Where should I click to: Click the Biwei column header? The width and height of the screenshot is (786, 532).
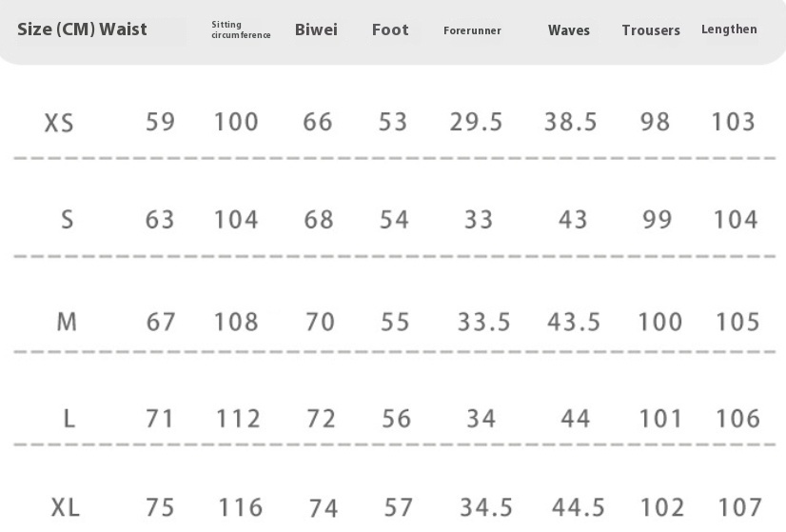tap(316, 30)
